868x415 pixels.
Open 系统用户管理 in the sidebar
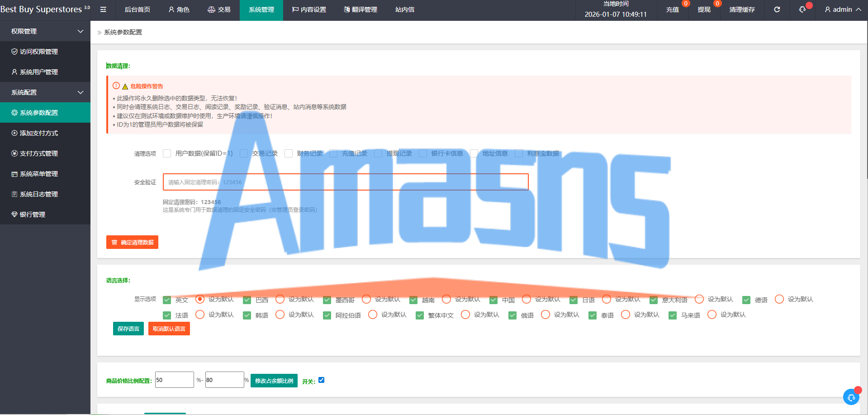coord(45,72)
